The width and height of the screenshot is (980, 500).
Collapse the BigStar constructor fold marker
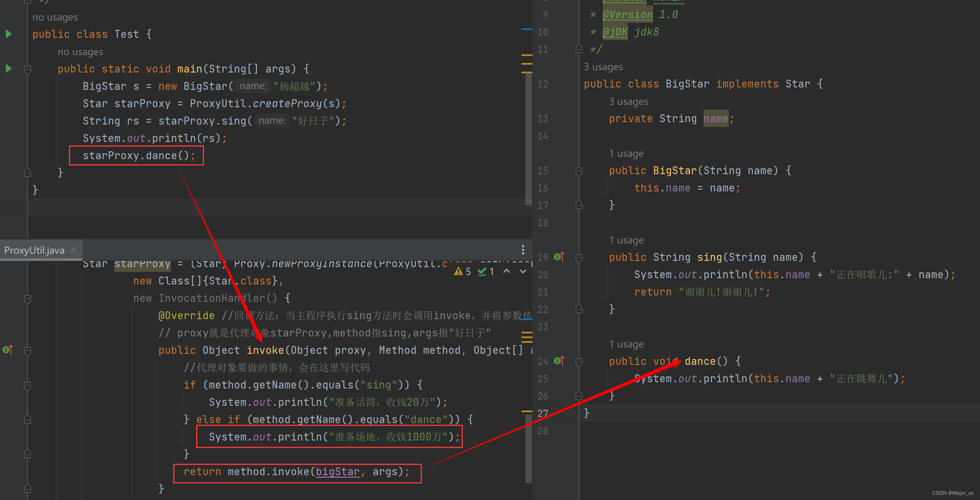(x=579, y=171)
